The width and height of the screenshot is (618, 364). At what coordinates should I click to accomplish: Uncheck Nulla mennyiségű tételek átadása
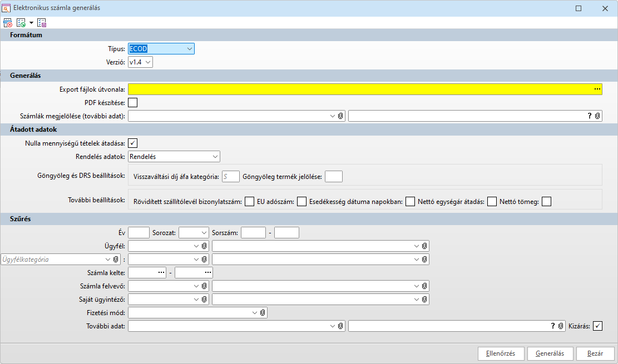tap(133, 143)
